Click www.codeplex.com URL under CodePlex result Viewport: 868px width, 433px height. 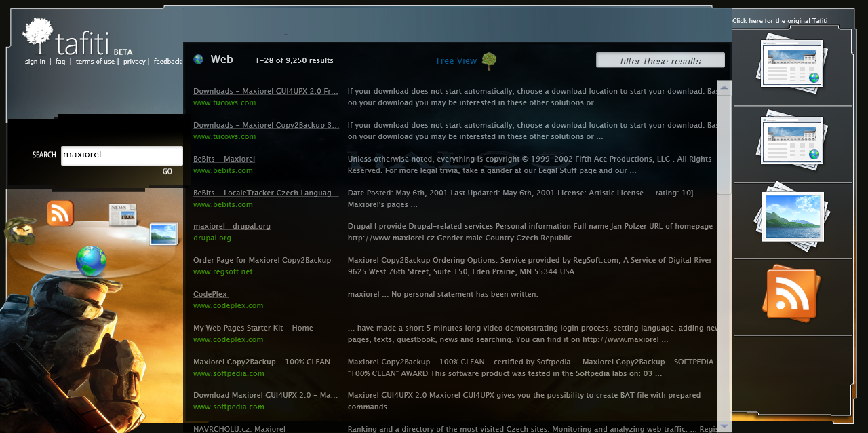(x=228, y=306)
